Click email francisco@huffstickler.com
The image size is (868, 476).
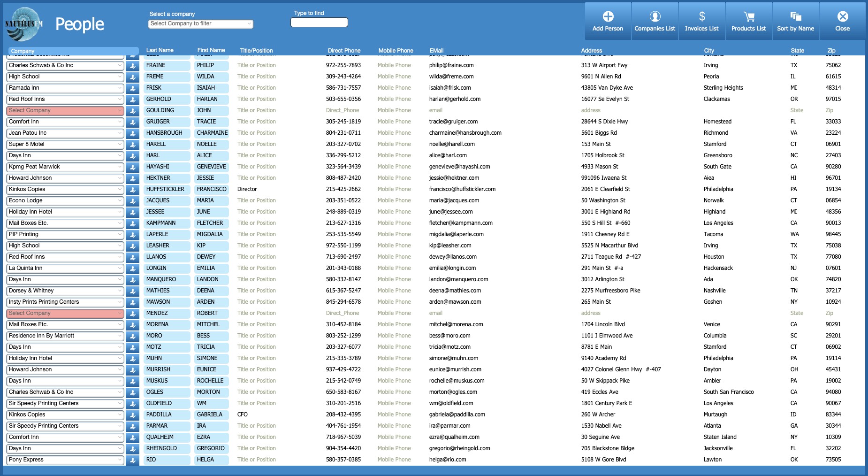[462, 189]
